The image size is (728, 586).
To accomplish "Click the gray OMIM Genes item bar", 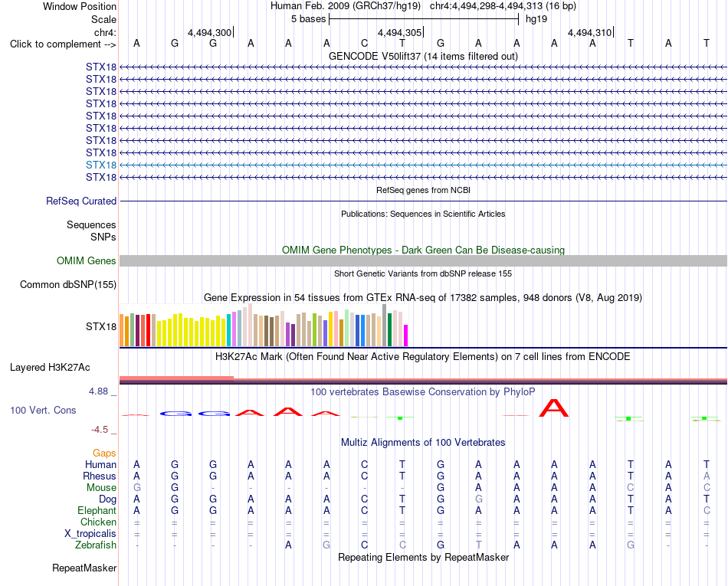I will [423, 260].
